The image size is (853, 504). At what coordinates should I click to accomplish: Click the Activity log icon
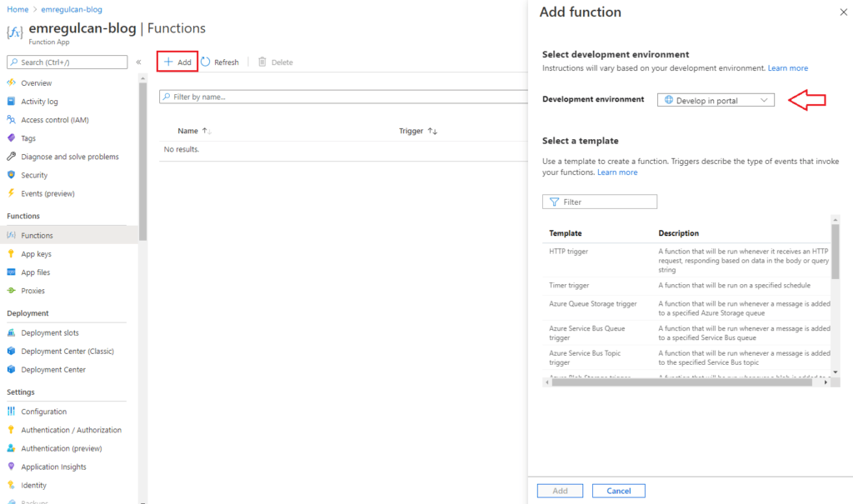pos(11,102)
